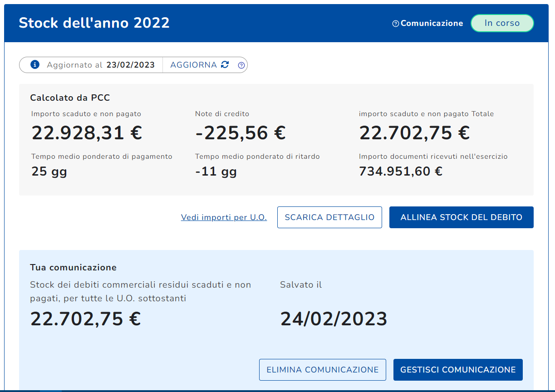Screen dimensions: 555x392
Task: Open the help icon right of the refresh arrows
Action: (241, 65)
